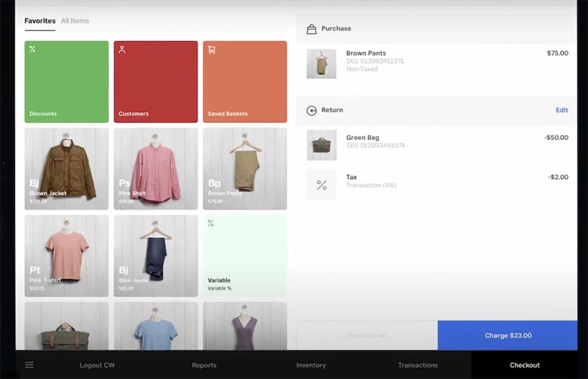588x379 pixels.
Task: Click the Tax percent icon
Action: pyautogui.click(x=321, y=185)
